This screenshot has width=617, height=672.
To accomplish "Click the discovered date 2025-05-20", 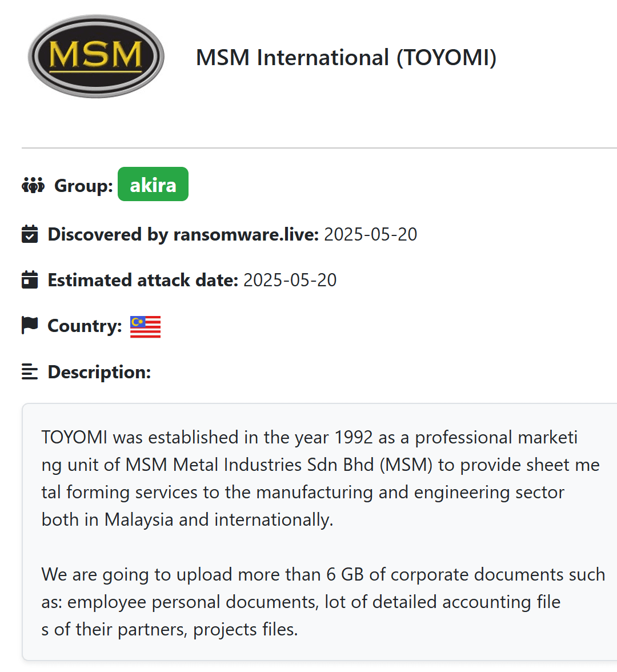I will point(370,234).
